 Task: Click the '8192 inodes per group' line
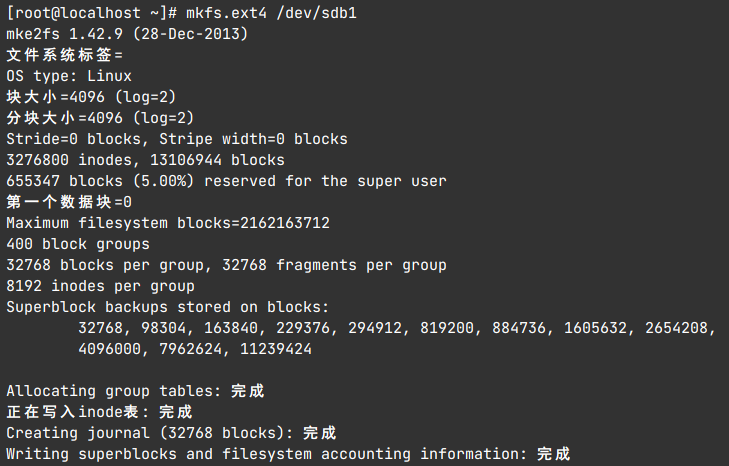point(100,286)
